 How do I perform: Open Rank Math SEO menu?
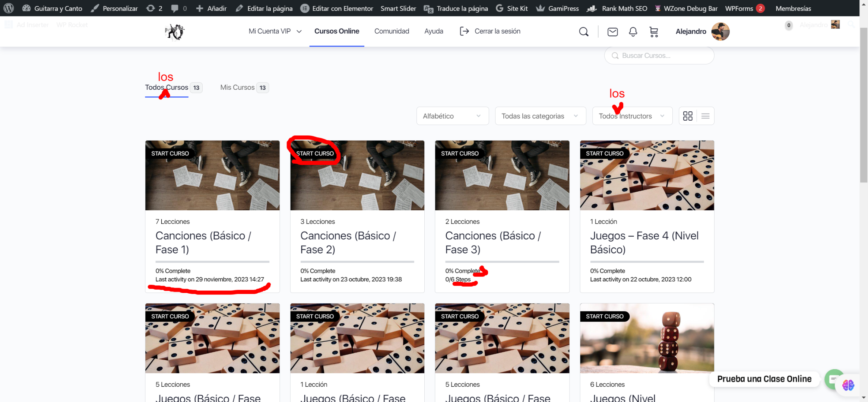click(x=617, y=8)
